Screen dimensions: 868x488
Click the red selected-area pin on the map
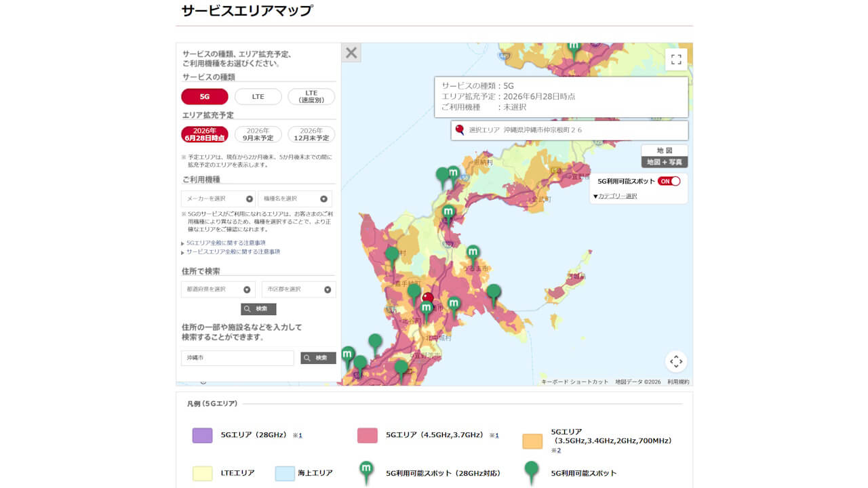click(x=427, y=299)
